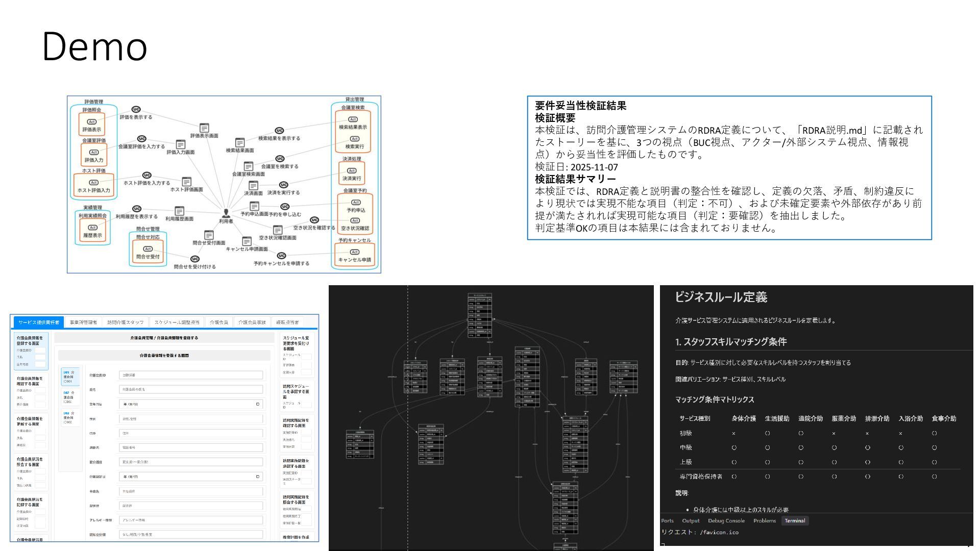
Task: Open the calendar picker in 生年月日 field
Action: [258, 404]
